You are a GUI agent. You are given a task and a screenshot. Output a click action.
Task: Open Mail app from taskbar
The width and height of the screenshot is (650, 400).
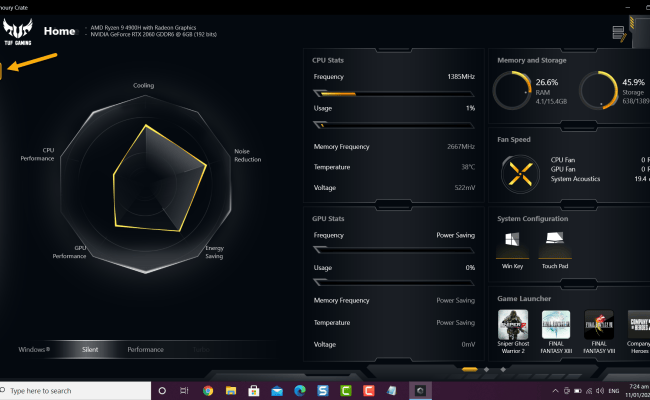[277, 390]
